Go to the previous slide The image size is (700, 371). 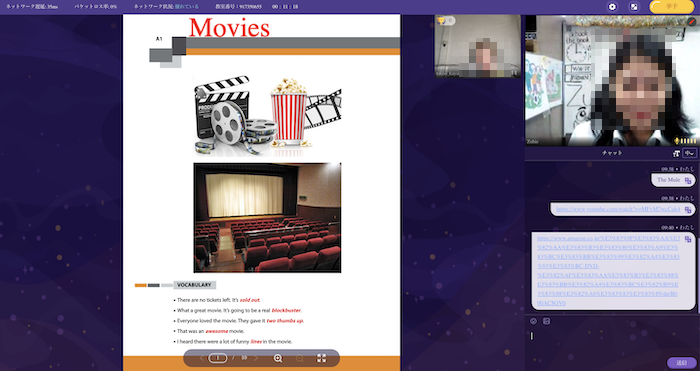click(202, 358)
